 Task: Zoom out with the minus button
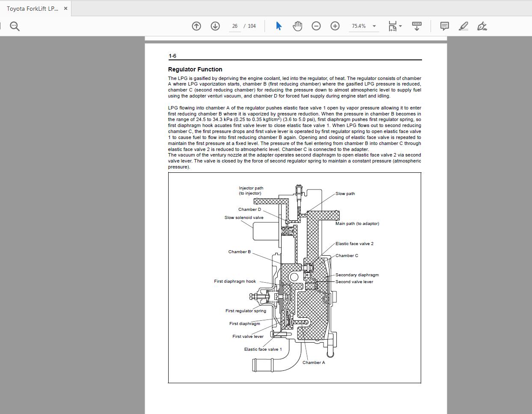[x=316, y=26]
